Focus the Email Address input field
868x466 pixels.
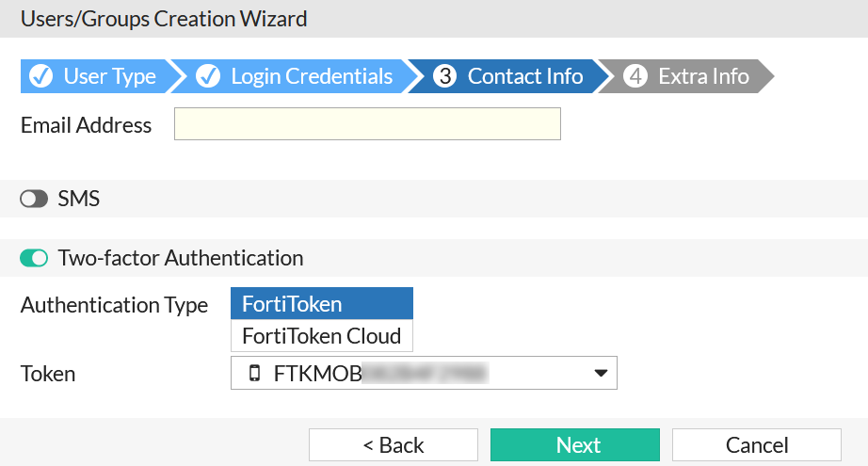pyautogui.click(x=367, y=124)
